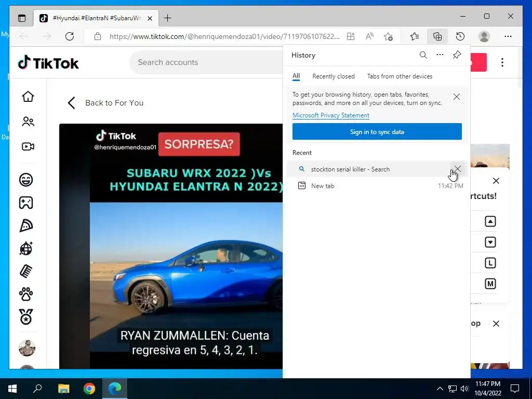The image size is (532, 399).
Task: Search history with magnifier icon
Action: 423,55
